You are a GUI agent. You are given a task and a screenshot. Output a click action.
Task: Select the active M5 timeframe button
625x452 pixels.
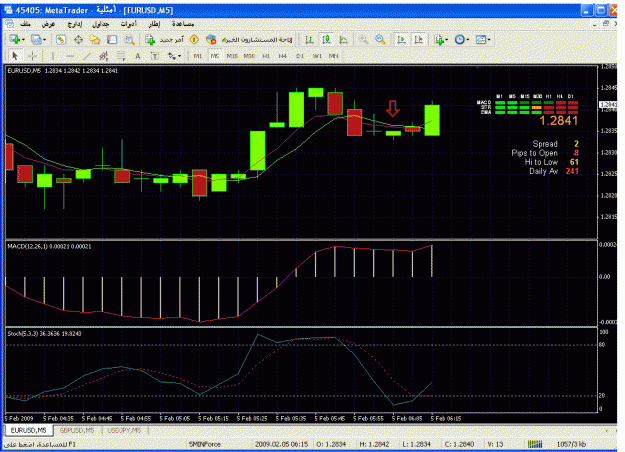tap(215, 56)
